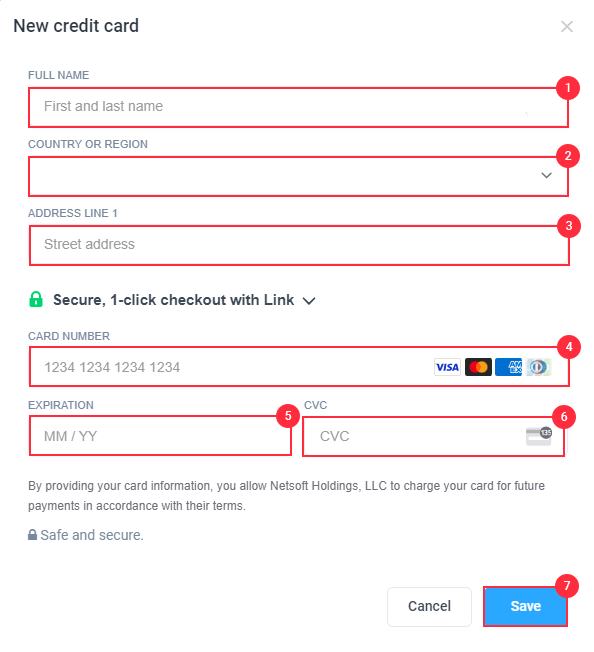
Task: Focus the Full Name input field
Action: point(298,107)
